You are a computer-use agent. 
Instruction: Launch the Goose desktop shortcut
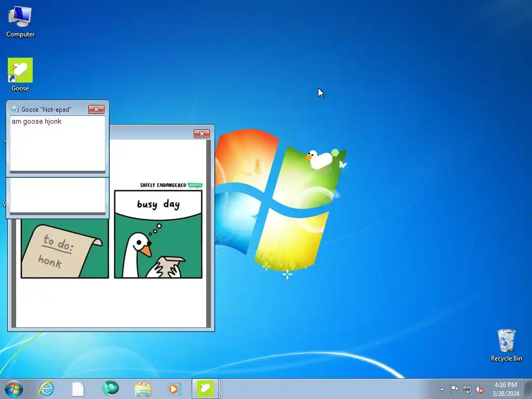tap(20, 74)
